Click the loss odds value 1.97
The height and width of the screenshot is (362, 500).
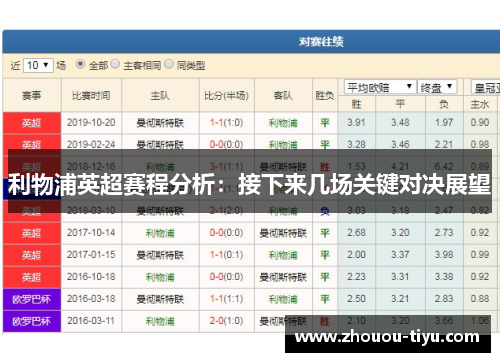tap(444, 122)
